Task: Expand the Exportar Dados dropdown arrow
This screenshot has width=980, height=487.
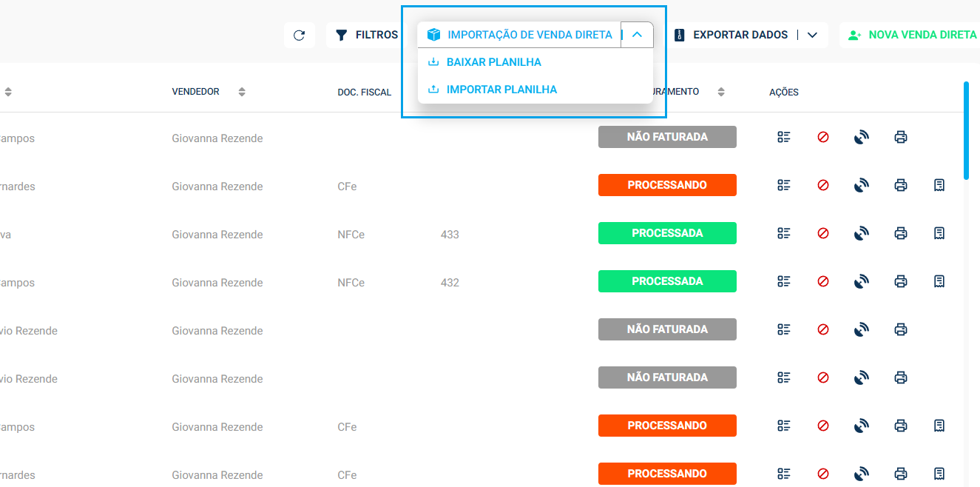Action: tap(812, 36)
